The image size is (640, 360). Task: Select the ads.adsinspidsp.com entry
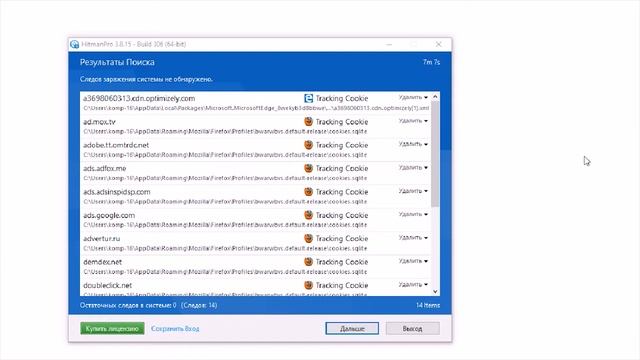coord(256,196)
